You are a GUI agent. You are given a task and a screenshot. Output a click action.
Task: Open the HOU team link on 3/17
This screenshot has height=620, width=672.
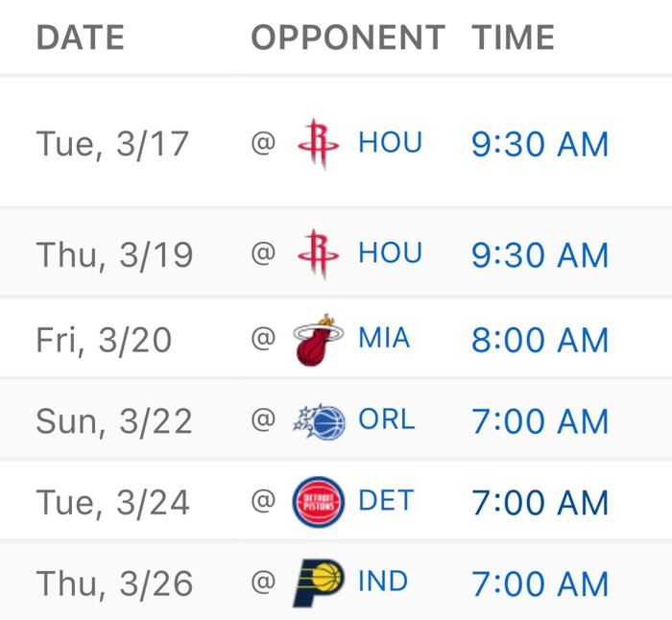(390, 143)
